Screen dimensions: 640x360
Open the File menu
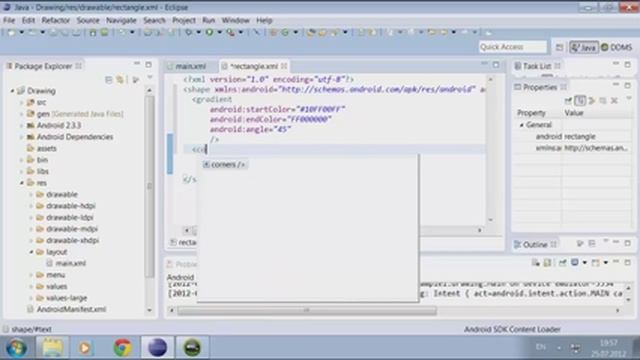[x=9, y=20]
